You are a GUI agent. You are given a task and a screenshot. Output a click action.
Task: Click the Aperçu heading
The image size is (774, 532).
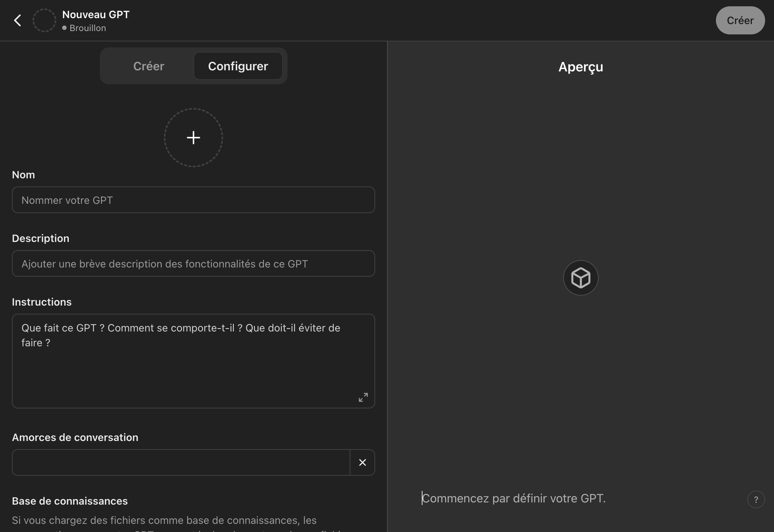[x=580, y=67]
